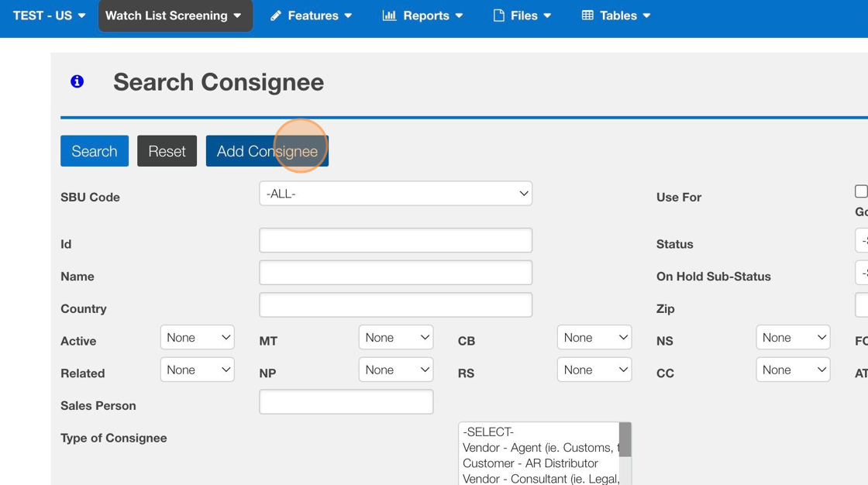The width and height of the screenshot is (868, 485).
Task: Click the bar chart Reports icon
Action: click(x=389, y=15)
